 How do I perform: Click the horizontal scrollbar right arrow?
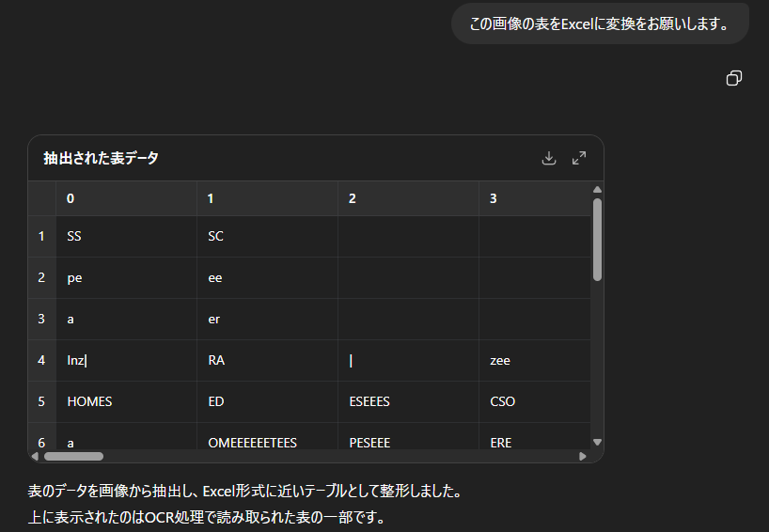[x=583, y=456]
